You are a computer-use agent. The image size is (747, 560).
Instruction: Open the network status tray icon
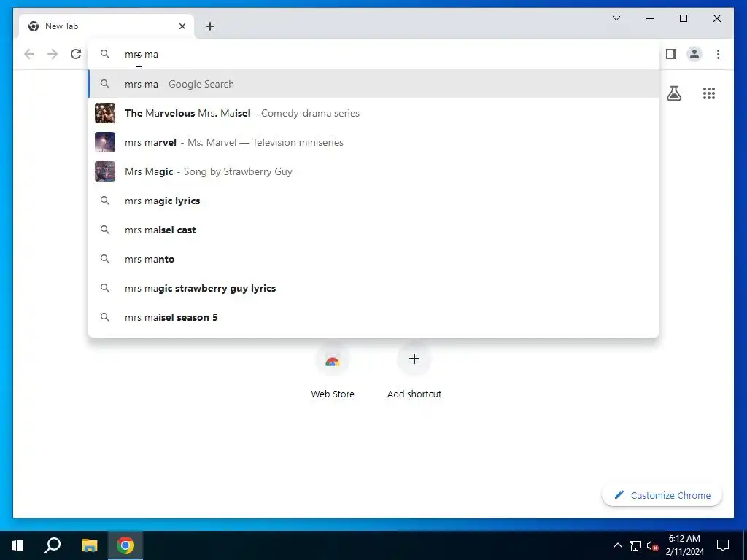tap(635, 545)
